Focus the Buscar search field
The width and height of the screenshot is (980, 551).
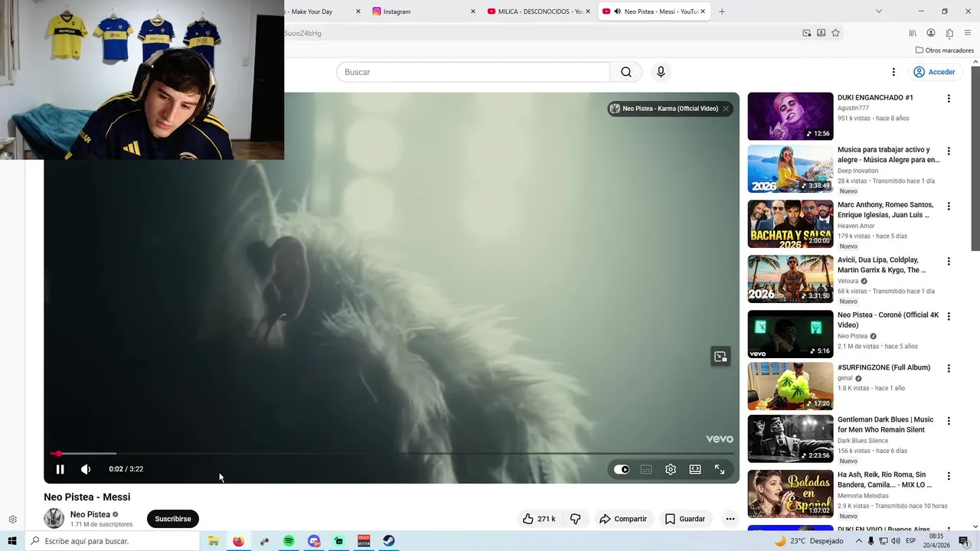click(473, 72)
